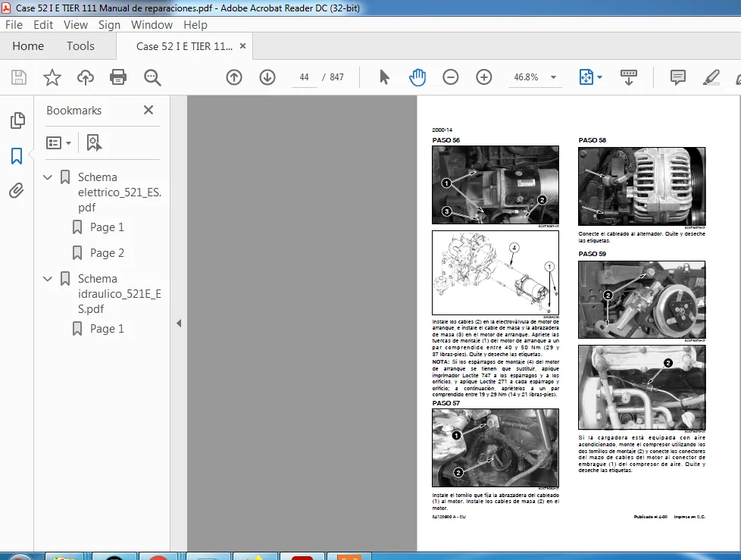Activate the hand pan tool
Image resolution: width=741 pixels, height=560 pixels.
click(417, 77)
